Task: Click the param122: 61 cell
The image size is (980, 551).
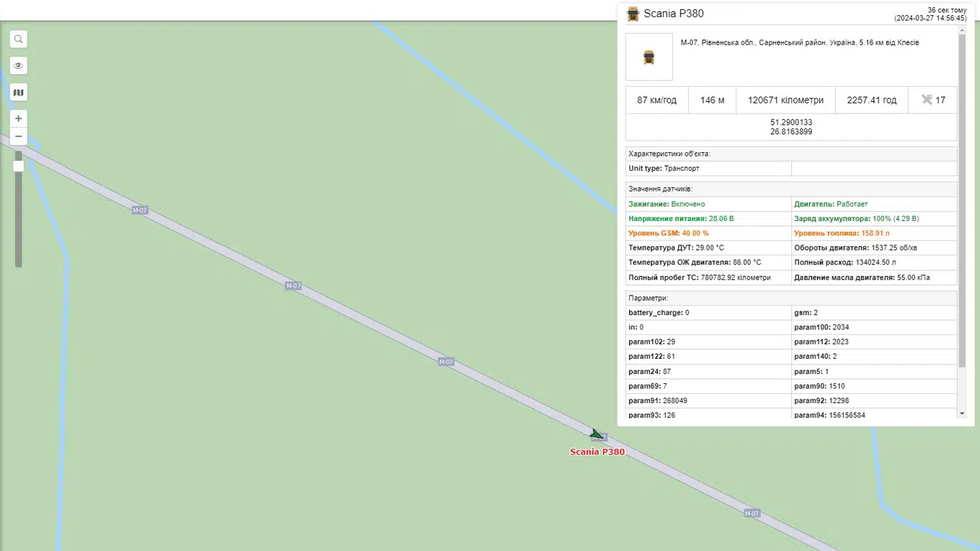Action: pos(708,357)
